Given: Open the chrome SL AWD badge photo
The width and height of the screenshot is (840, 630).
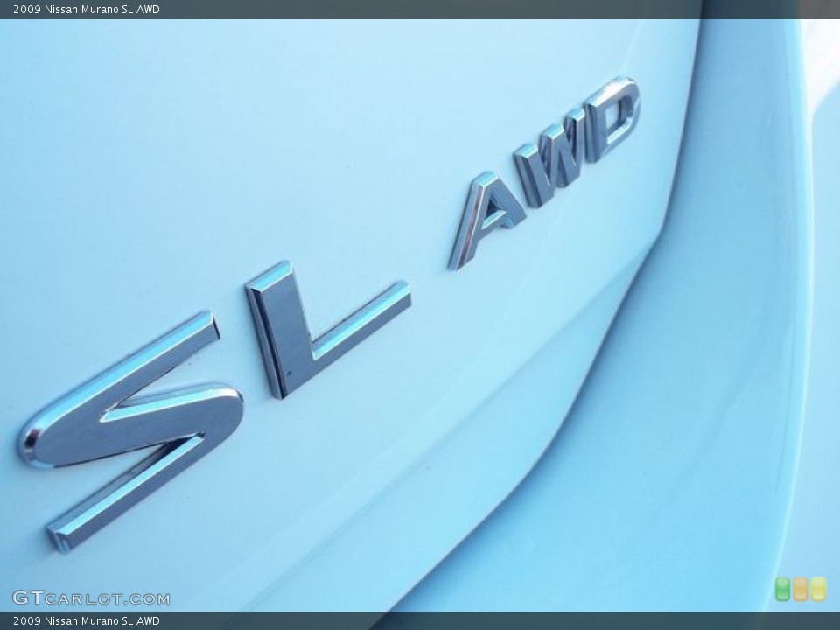Looking at the screenshot, I should pyautogui.click(x=420, y=316).
